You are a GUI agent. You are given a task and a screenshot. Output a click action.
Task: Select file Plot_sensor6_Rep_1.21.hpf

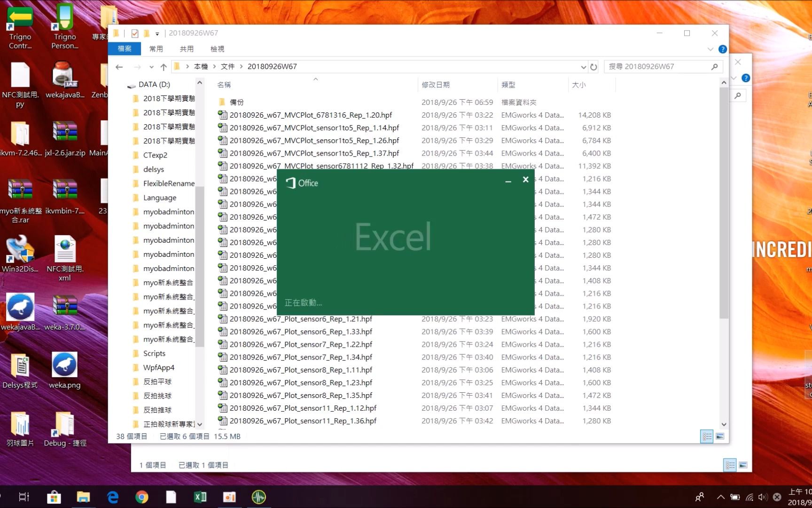pyautogui.click(x=301, y=319)
